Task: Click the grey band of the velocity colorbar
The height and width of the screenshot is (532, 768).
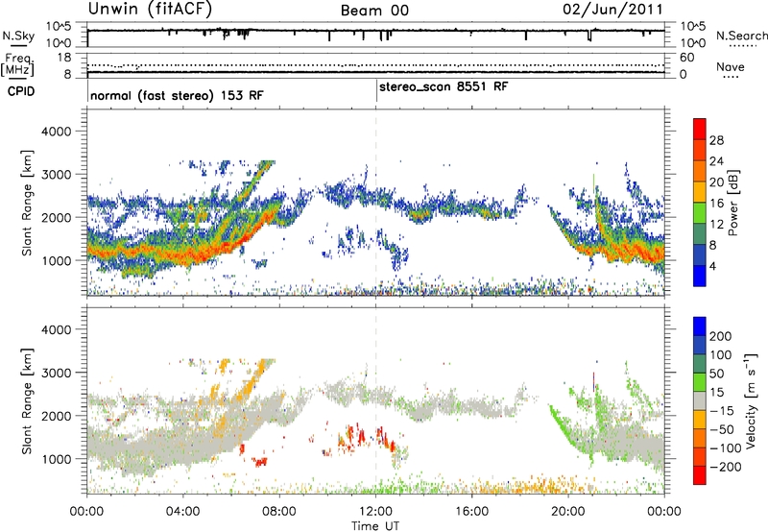Action: point(700,401)
